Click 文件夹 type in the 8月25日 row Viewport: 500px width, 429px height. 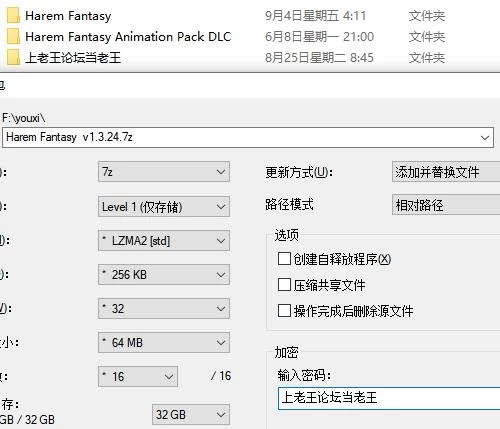[x=427, y=58]
